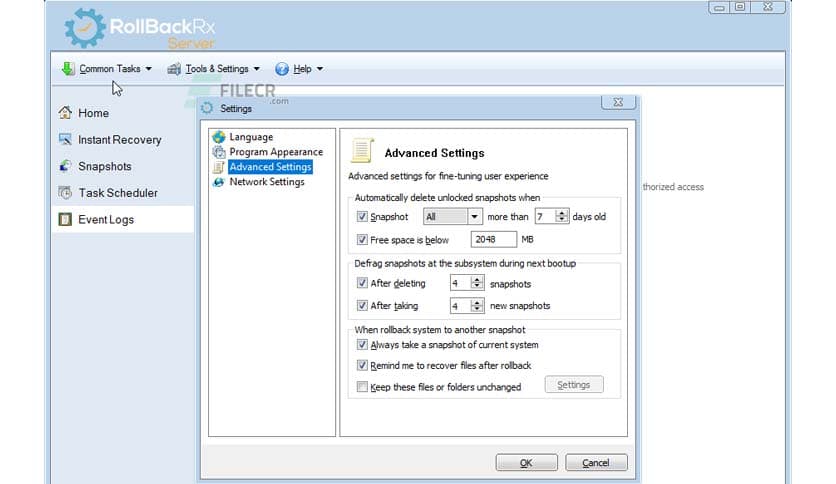This screenshot has width=836, height=484.
Task: Open Instant Recovery in the sidebar
Action: (x=119, y=140)
